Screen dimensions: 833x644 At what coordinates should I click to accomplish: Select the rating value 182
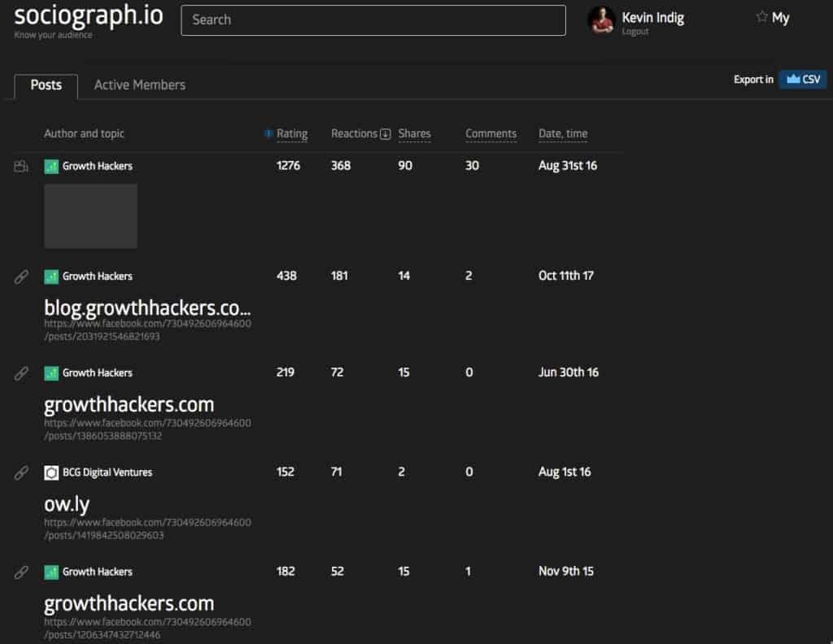click(286, 572)
